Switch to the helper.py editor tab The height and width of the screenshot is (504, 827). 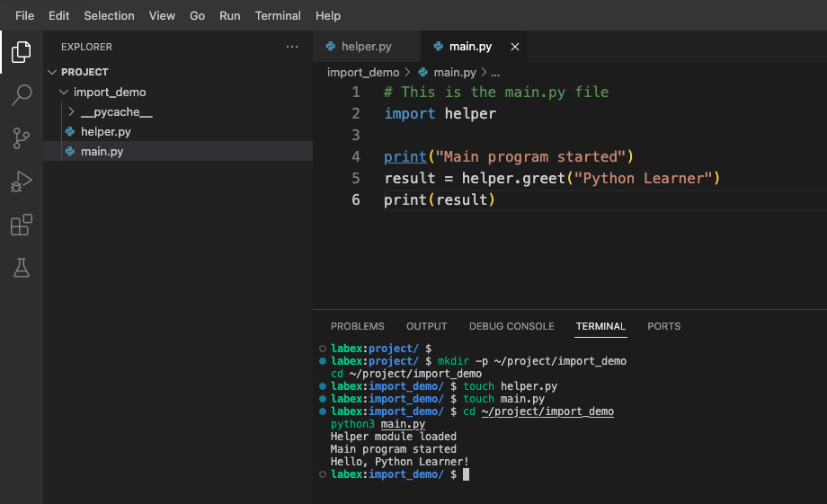click(x=366, y=47)
